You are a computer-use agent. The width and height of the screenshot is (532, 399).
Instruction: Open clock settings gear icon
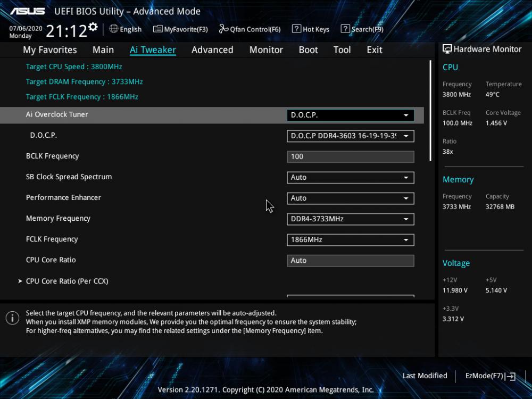93,27
